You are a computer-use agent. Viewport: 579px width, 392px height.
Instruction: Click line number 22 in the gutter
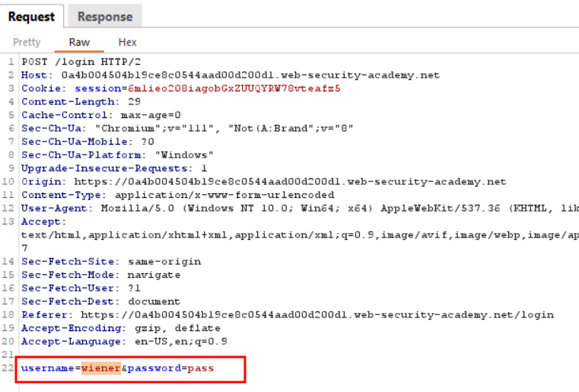click(x=8, y=368)
